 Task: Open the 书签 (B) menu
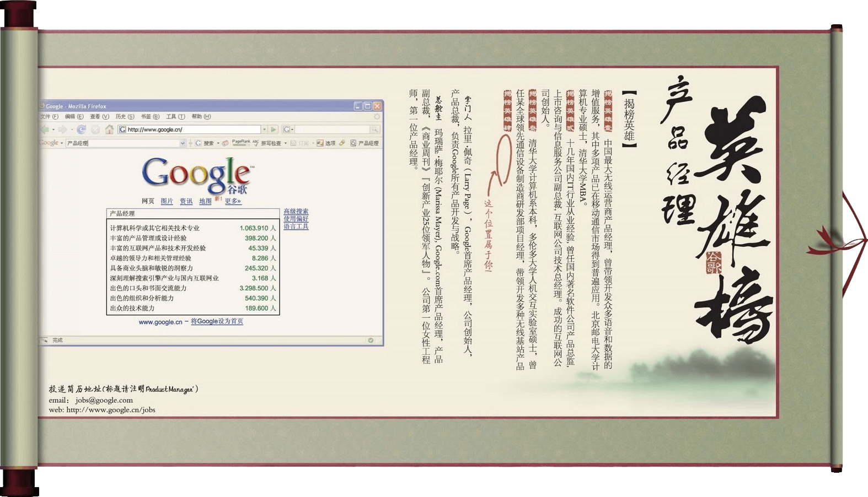click(150, 116)
